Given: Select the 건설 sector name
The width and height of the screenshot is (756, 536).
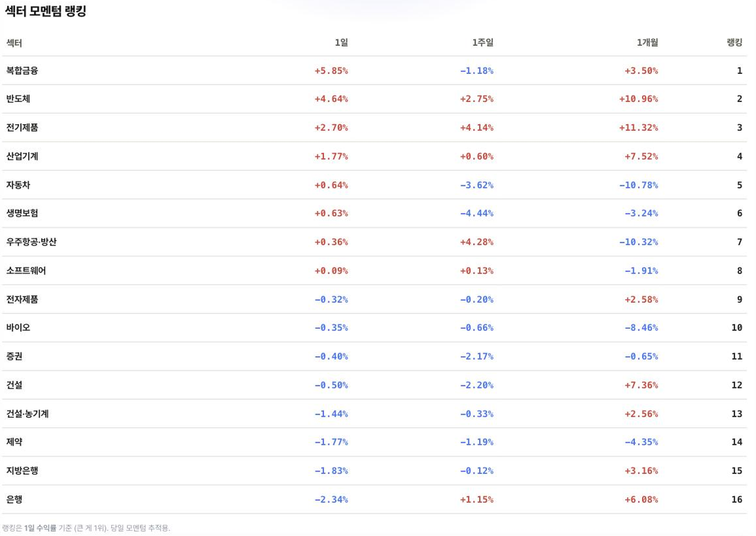Looking at the screenshot, I should [x=14, y=385].
